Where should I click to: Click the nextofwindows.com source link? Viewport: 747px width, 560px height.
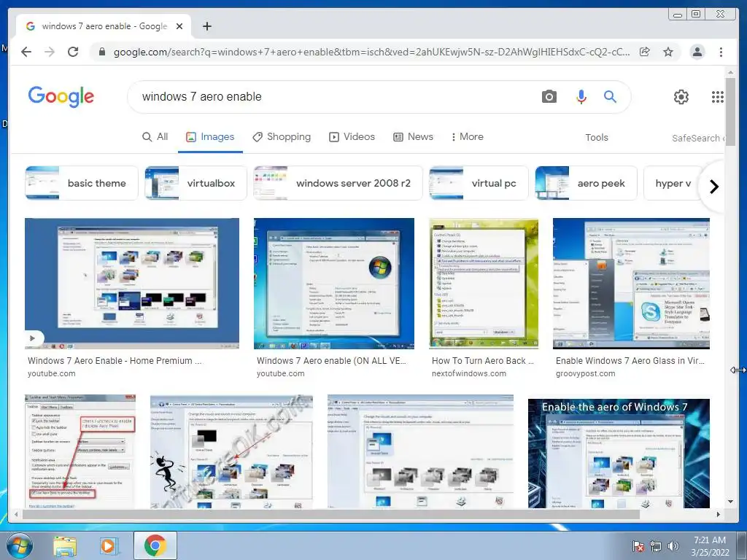click(x=469, y=374)
